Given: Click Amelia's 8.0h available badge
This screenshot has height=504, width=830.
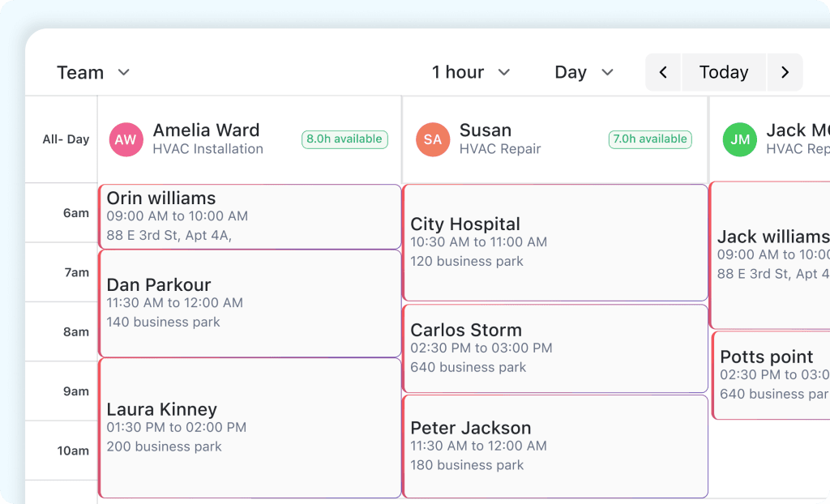Looking at the screenshot, I should 344,139.
